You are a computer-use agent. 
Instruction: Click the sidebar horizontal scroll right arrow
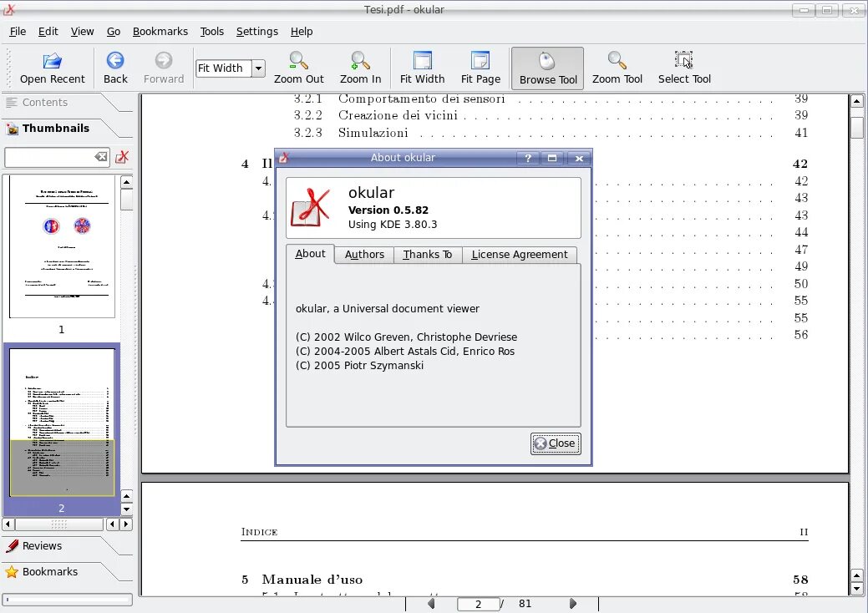tap(126, 524)
